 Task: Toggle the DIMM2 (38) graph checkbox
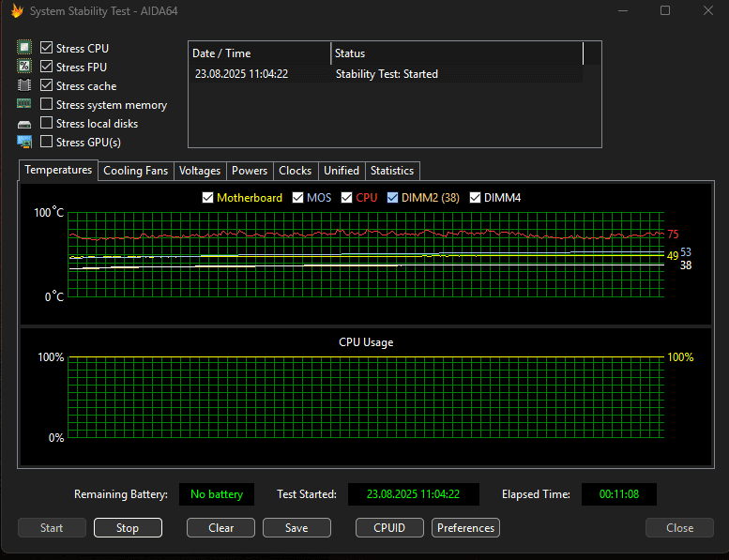[392, 198]
